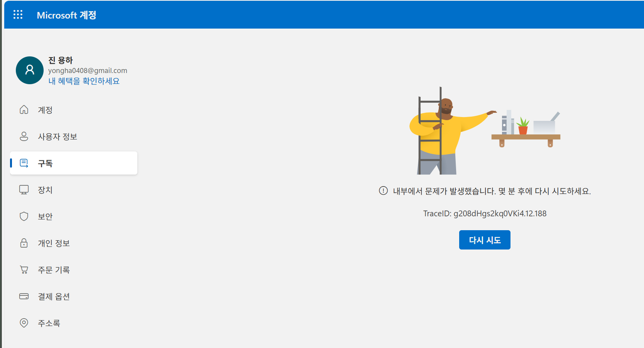The height and width of the screenshot is (348, 644).
Task: Select the lock icon beside 개인 정보
Action: point(24,243)
